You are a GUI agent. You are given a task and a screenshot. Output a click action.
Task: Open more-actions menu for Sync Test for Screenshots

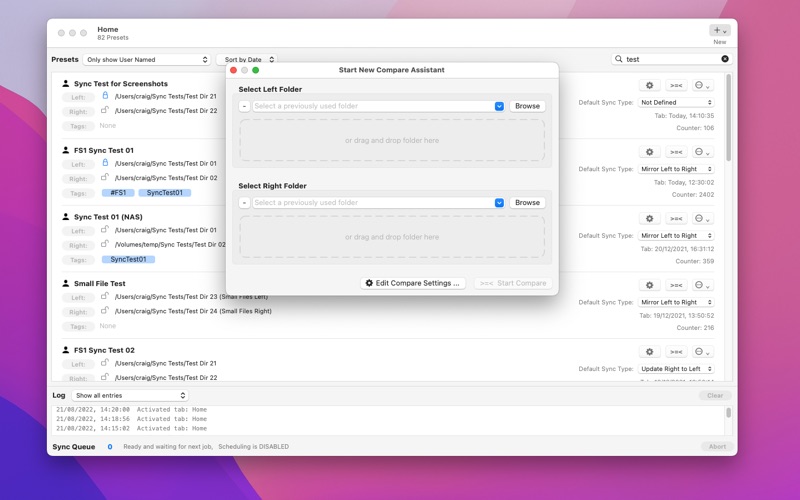click(x=702, y=85)
